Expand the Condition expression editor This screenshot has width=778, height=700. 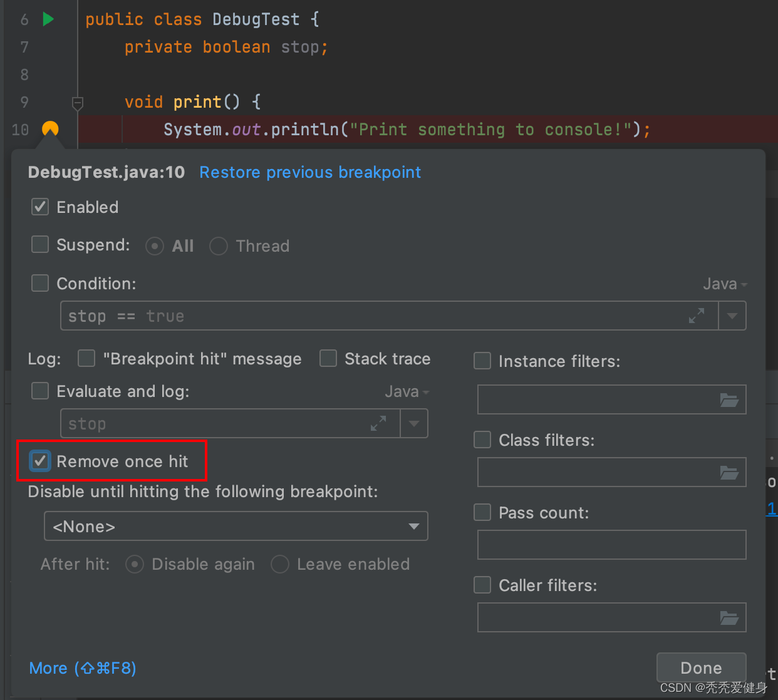[x=696, y=316]
